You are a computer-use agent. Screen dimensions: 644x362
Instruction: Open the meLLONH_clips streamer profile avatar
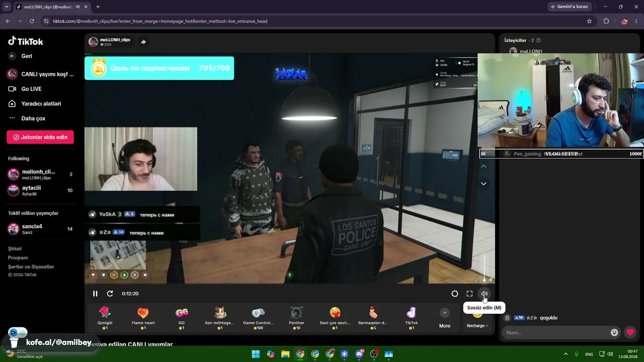pos(93,42)
